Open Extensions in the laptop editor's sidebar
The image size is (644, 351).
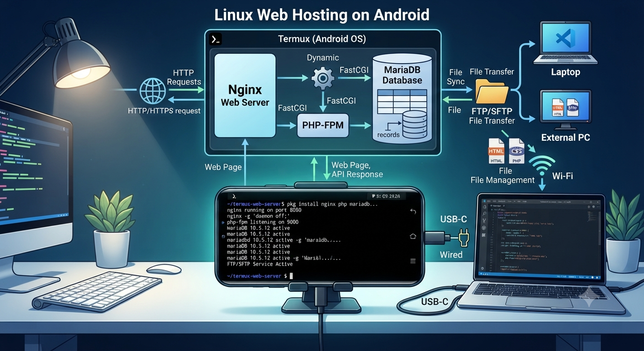pos(484,235)
